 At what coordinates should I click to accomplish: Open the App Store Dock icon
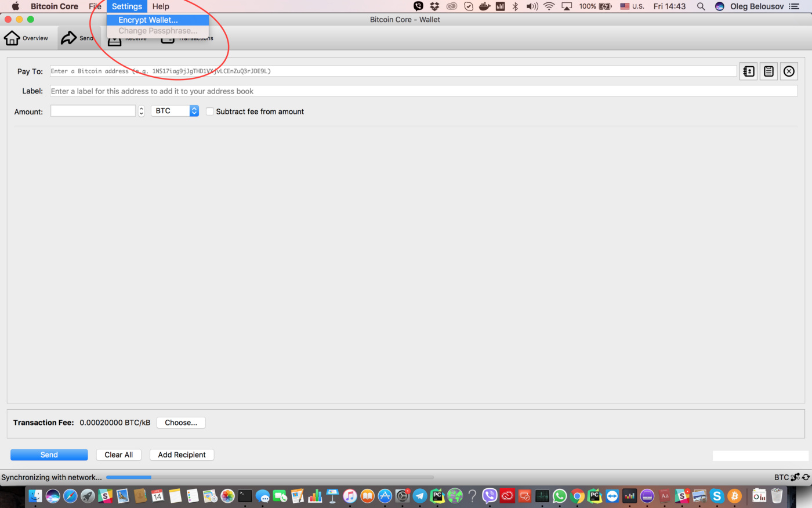tap(385, 496)
